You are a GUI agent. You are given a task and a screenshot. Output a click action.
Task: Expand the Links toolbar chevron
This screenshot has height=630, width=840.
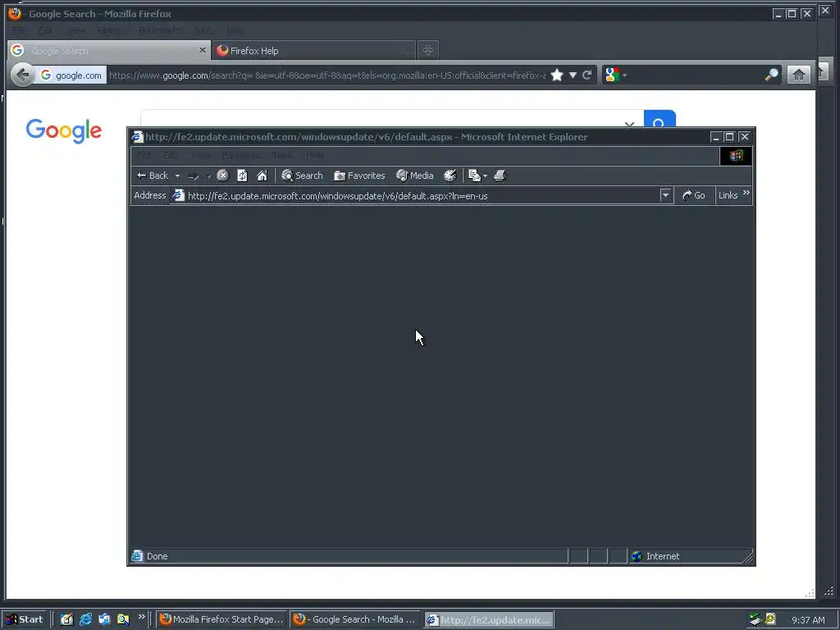746,193
